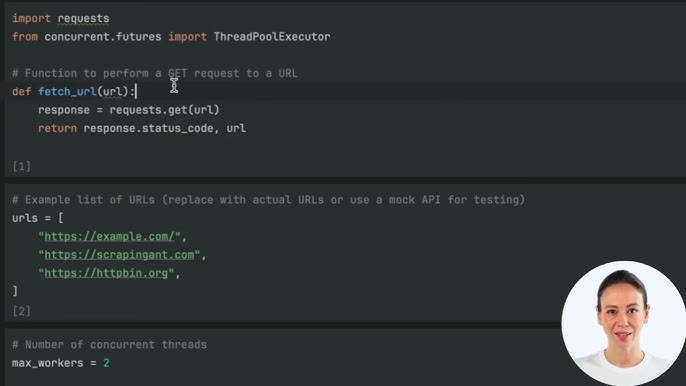Select the cell execution marker [1]

21,166
